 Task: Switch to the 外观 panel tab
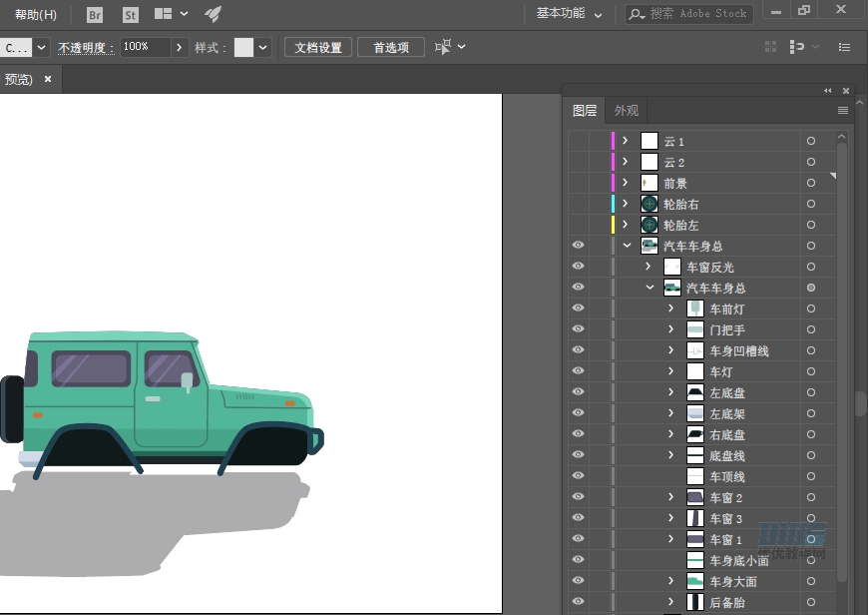[x=626, y=111]
